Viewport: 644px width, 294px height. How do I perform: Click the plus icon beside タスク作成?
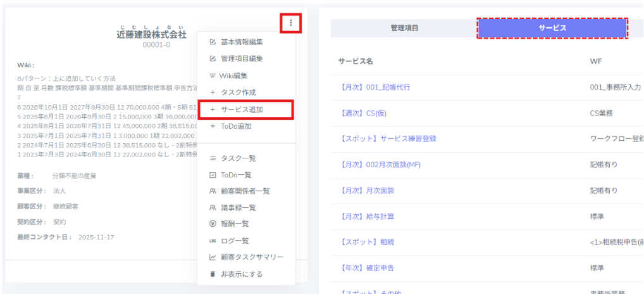point(213,93)
